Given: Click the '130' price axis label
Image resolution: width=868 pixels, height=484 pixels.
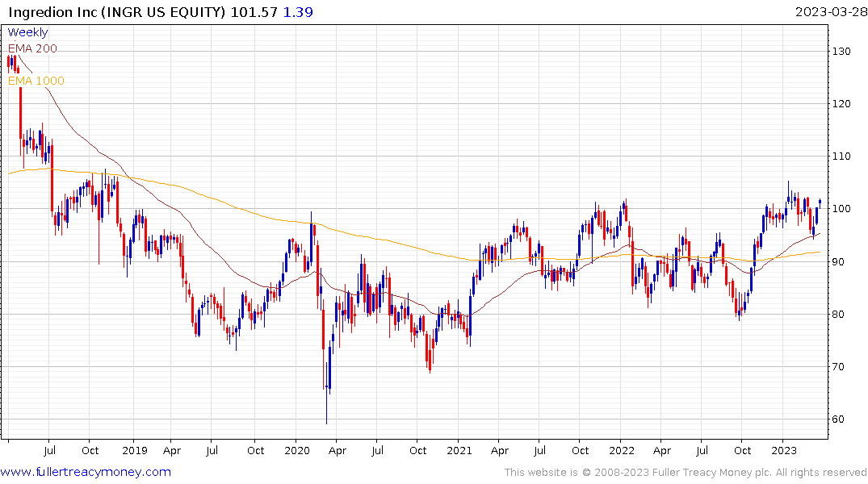Looking at the screenshot, I should [x=841, y=52].
